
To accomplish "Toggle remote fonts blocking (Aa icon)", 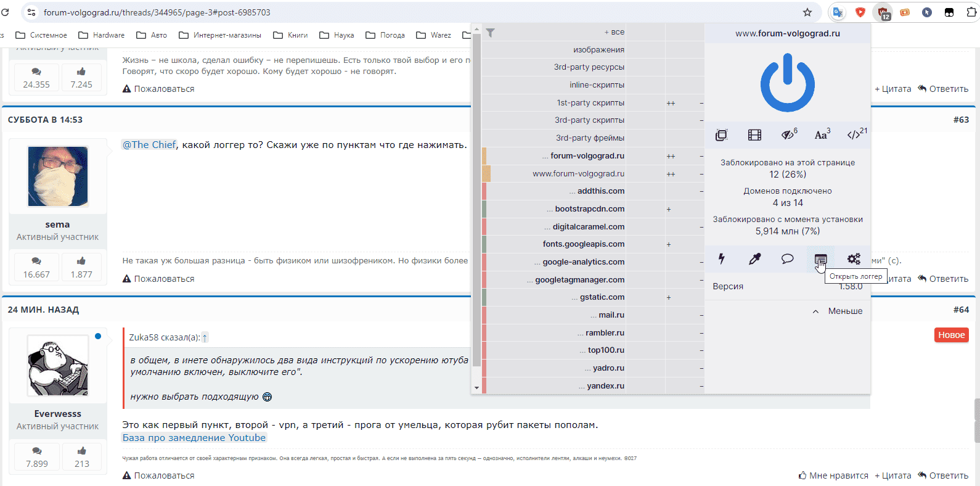I will pos(821,135).
